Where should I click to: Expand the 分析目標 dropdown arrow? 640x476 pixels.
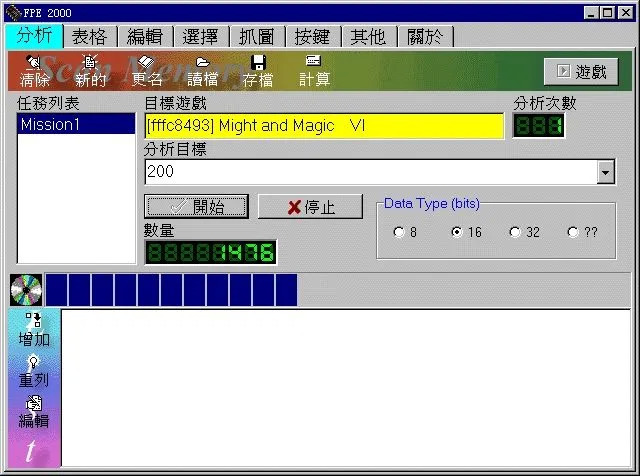pyautogui.click(x=605, y=173)
